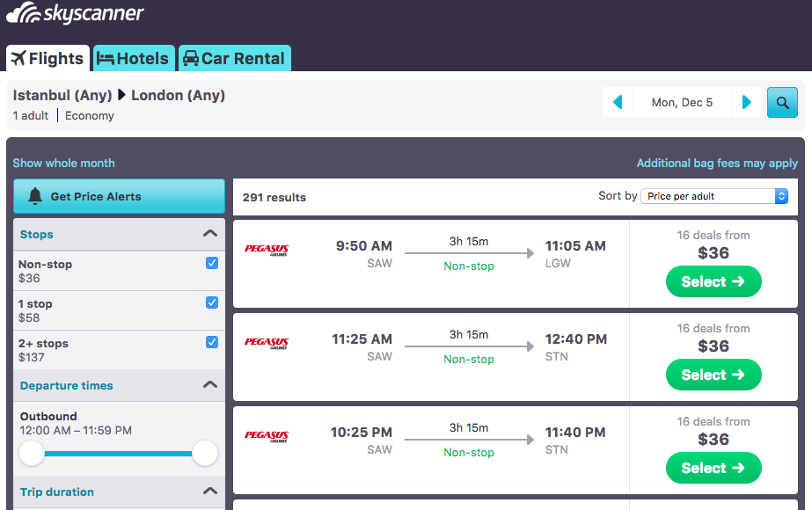The height and width of the screenshot is (510, 812).
Task: Collapse the Departure times section
Action: tap(209, 385)
